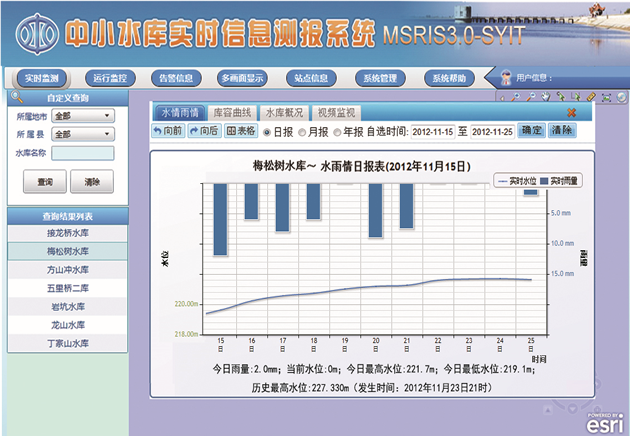Open the 实时监测 menu
Image resolution: width=630 pixels, height=436 pixels.
pyautogui.click(x=41, y=78)
